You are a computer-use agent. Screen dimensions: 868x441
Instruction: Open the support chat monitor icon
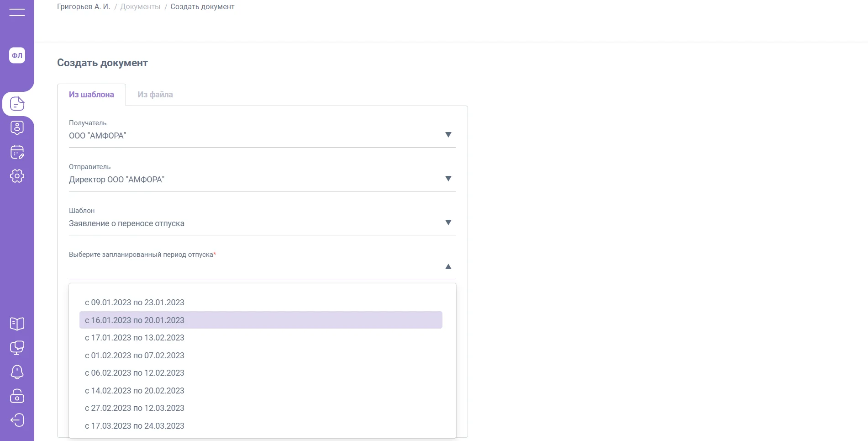click(x=17, y=348)
